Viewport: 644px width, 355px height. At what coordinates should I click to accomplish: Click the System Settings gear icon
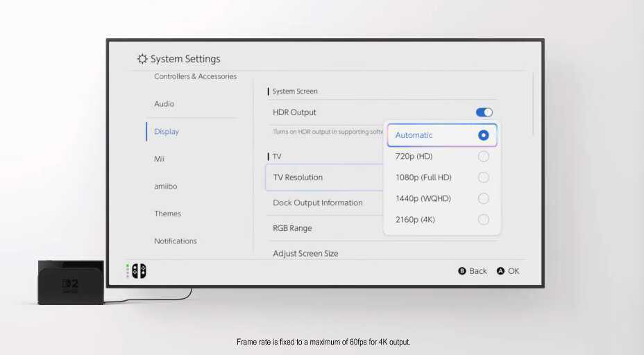(x=142, y=59)
